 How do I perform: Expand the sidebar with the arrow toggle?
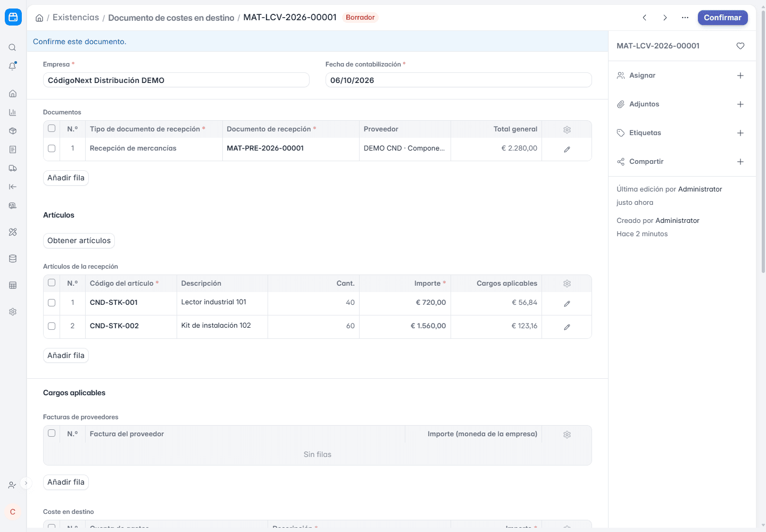(26, 483)
